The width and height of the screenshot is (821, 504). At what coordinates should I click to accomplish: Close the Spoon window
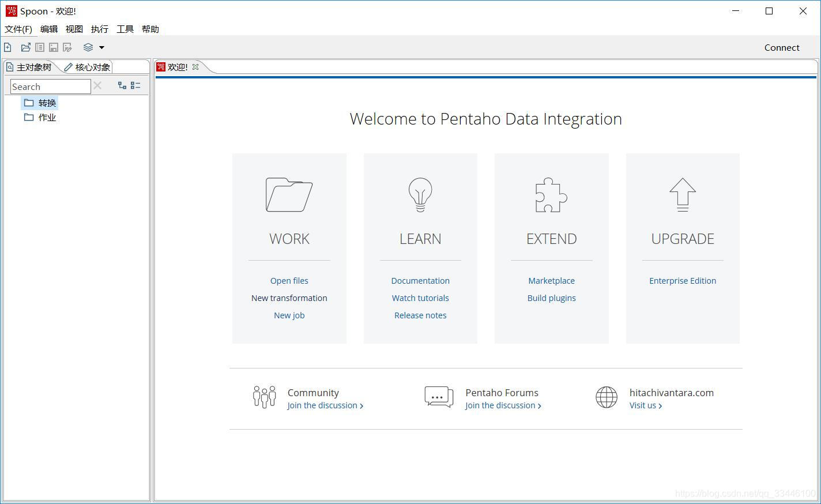click(803, 11)
